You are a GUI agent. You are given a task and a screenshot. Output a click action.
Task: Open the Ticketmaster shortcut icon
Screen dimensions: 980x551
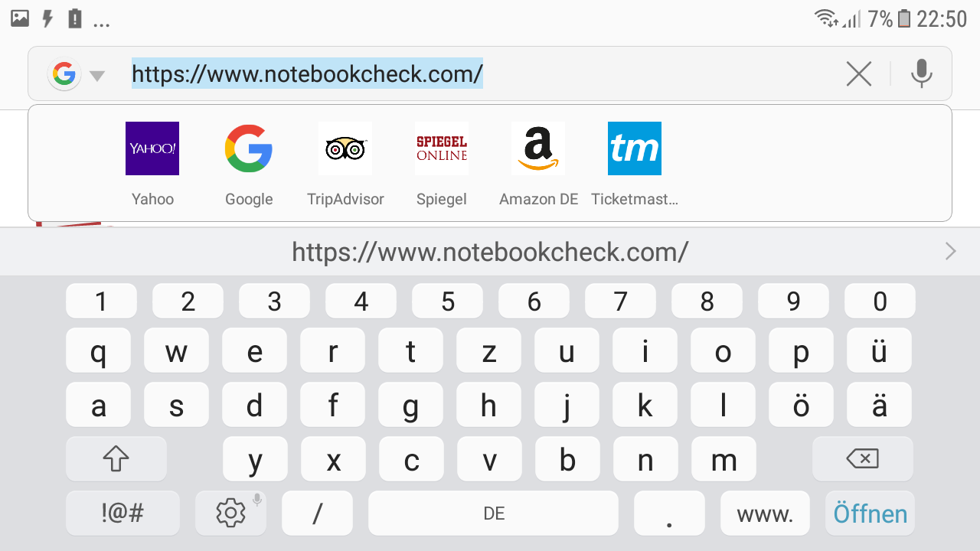(x=635, y=148)
